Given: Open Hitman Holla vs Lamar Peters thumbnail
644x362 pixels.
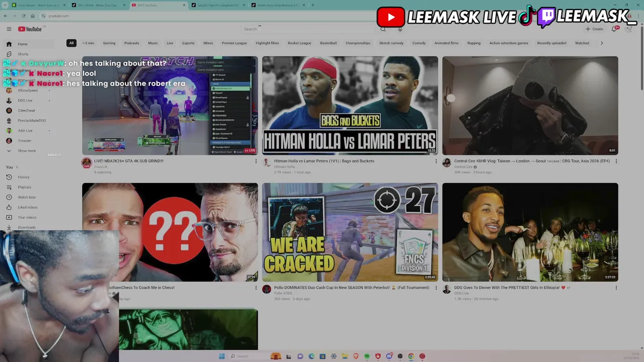Looking at the screenshot, I should click(350, 106).
